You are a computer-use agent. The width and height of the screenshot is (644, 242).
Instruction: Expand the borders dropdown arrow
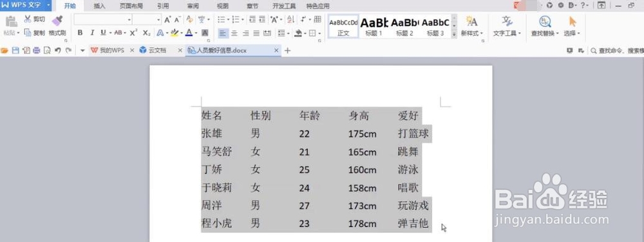[x=319, y=33]
